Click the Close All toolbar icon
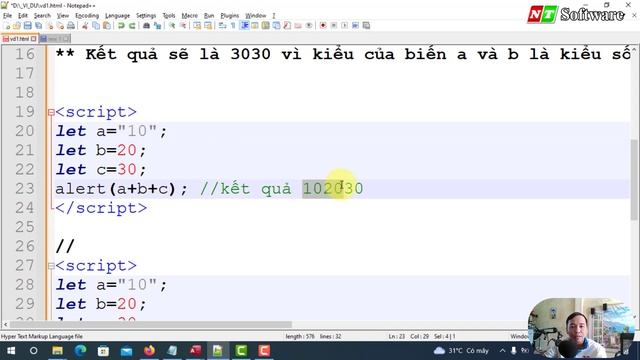 point(60,26)
